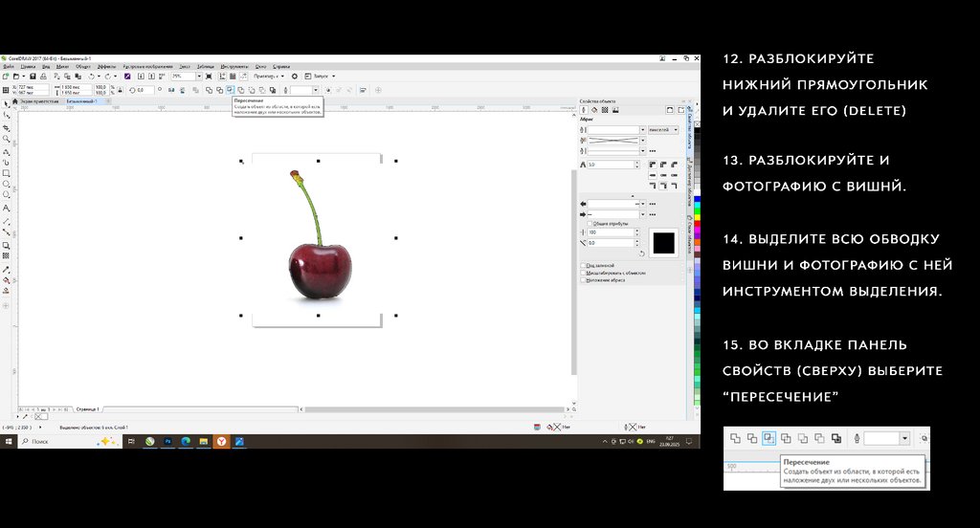Select the Crop tool in the toolbox
Viewport: 980px width, 528px height.
coord(7,126)
